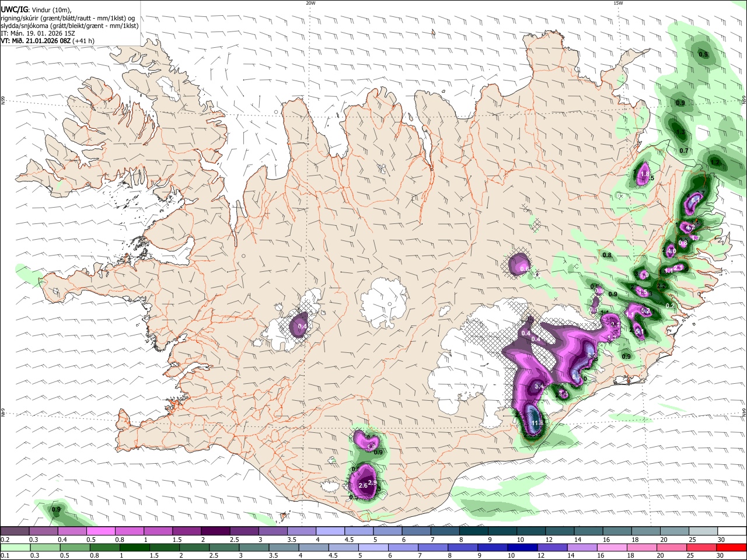Click the slydda/snjókoma legend description line
747x560 pixels.
point(69,26)
